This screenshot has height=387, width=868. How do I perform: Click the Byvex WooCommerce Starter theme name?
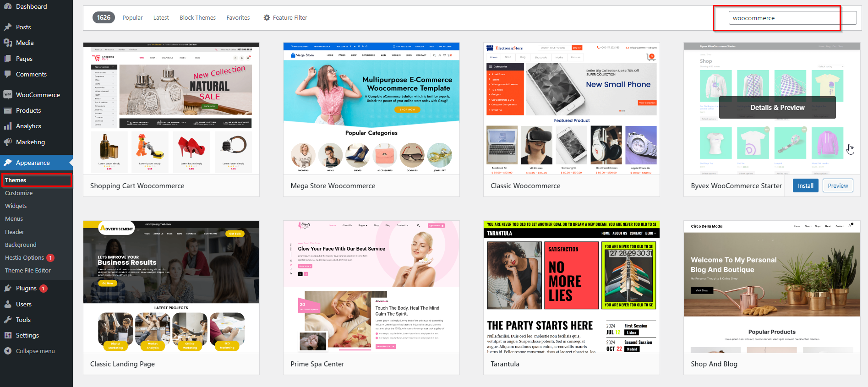coord(736,186)
